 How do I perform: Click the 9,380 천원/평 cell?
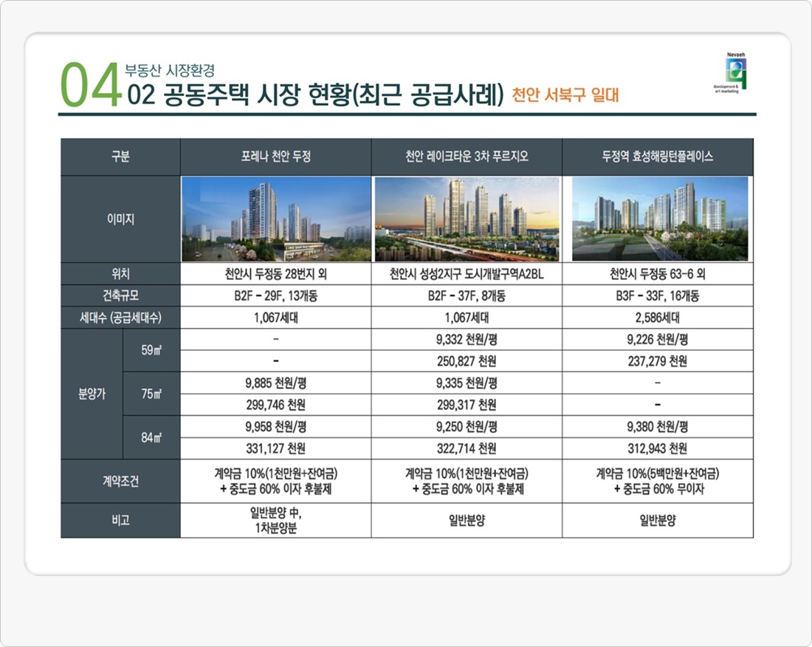658,426
